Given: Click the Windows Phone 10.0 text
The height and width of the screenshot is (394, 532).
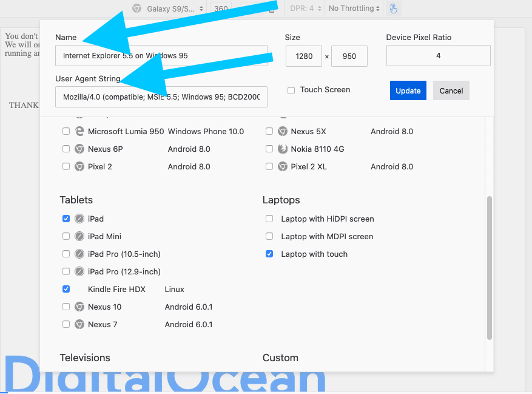Looking at the screenshot, I should [x=206, y=132].
